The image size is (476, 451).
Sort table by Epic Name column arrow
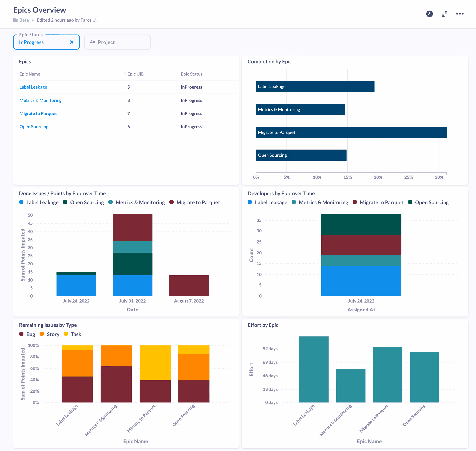[x=17, y=74]
